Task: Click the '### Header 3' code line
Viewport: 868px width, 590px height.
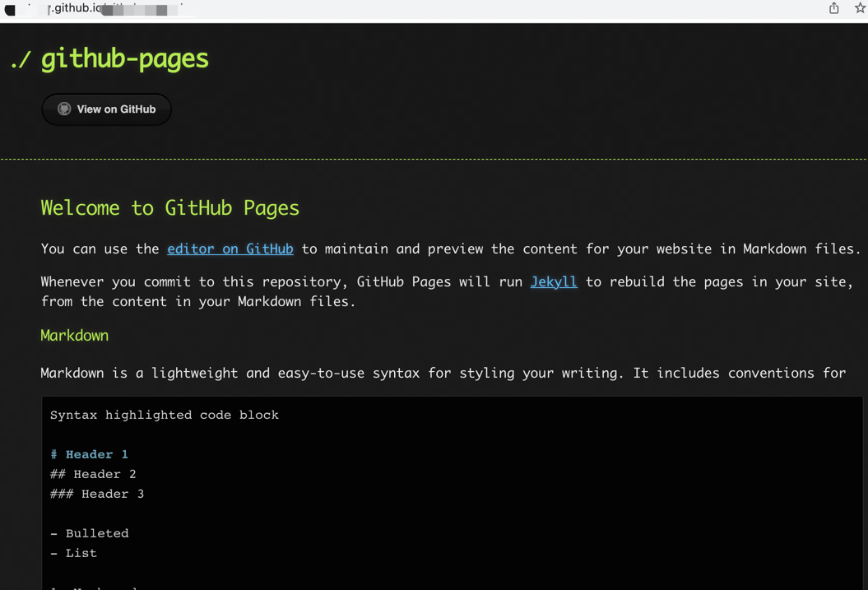Action: click(x=97, y=494)
